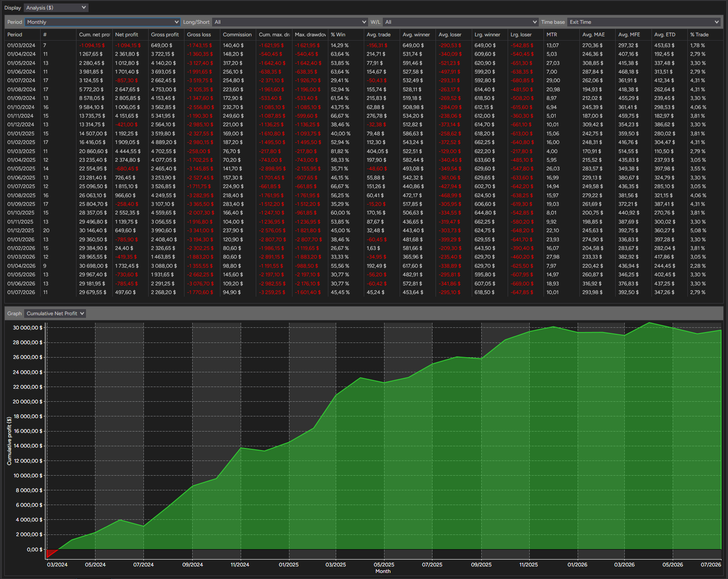
Task: Select the 01/03/2024 period row
Action: tap(364, 45)
